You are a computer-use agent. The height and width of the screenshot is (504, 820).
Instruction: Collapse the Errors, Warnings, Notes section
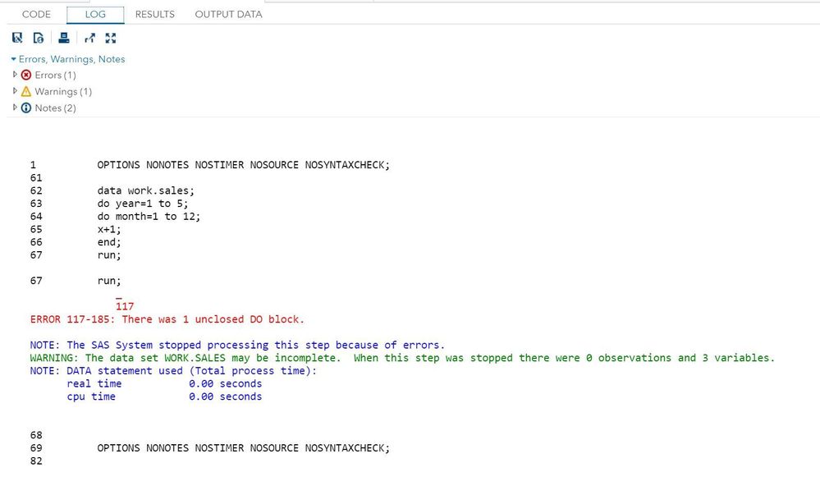pos(14,59)
